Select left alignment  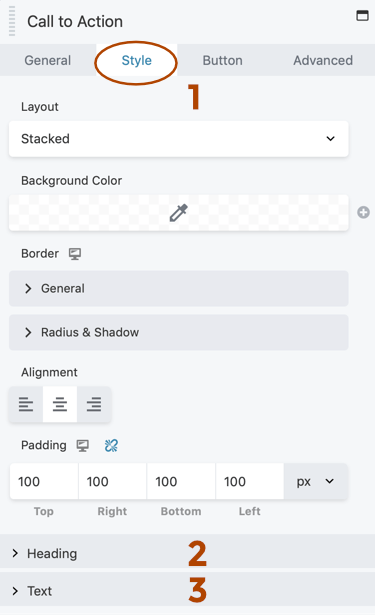pyautogui.click(x=26, y=404)
